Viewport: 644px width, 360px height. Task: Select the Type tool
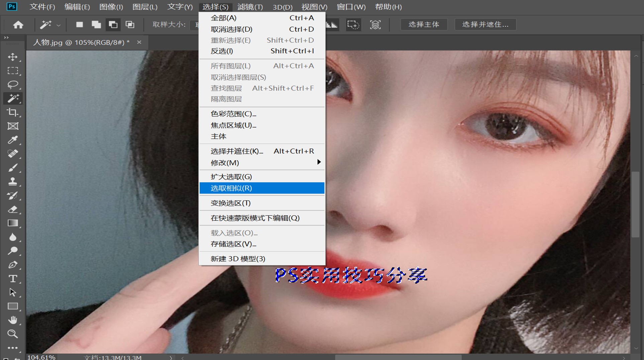pyautogui.click(x=13, y=278)
